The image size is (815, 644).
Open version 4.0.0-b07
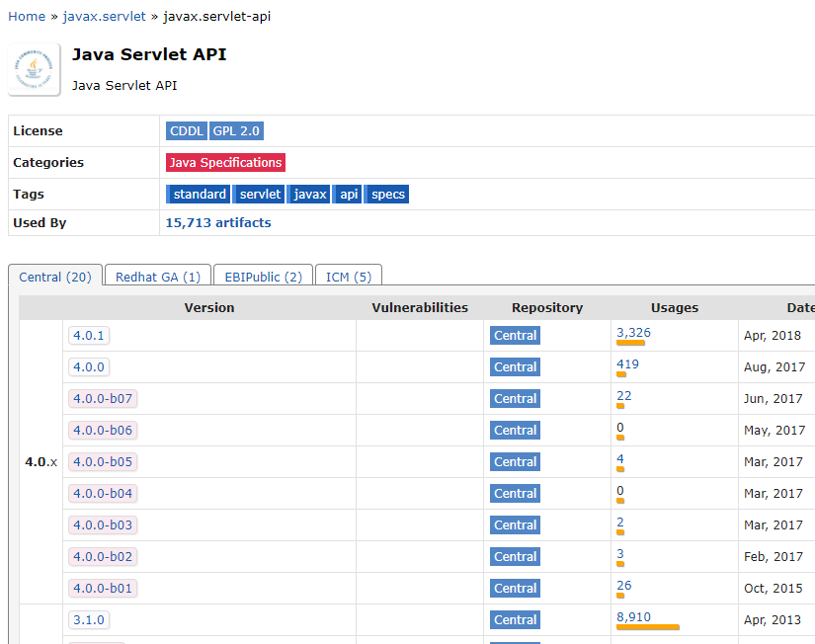tap(102, 399)
